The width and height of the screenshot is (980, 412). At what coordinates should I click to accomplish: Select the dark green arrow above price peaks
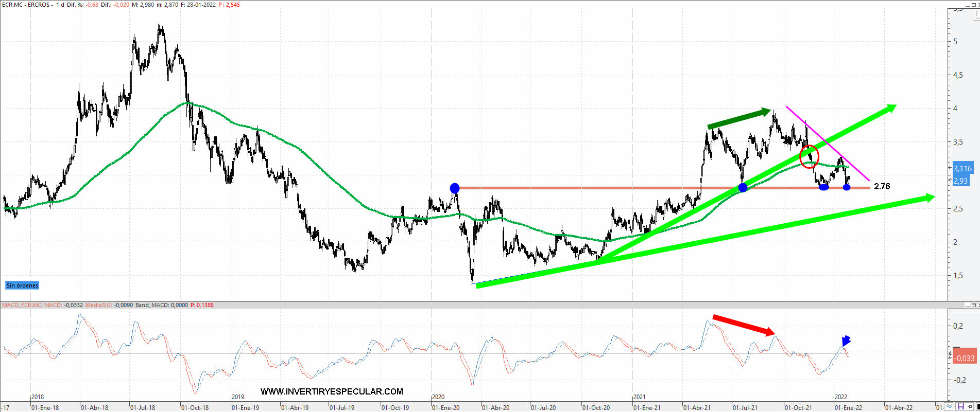click(x=739, y=118)
